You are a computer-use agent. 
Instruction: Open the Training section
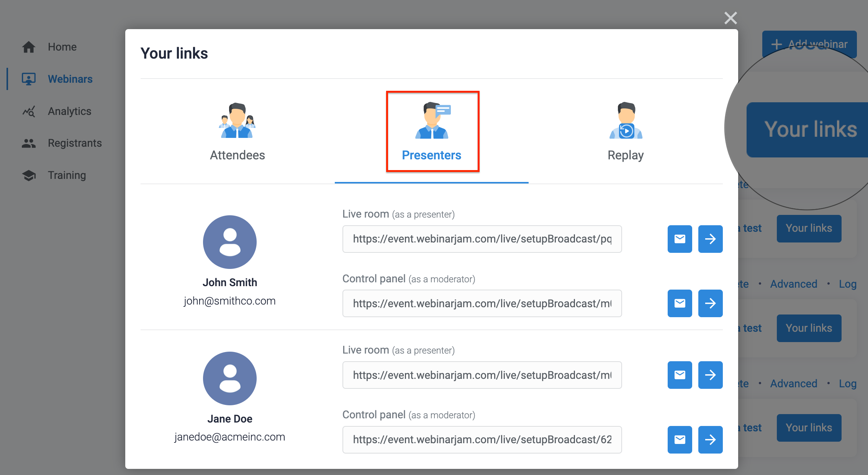pyautogui.click(x=67, y=175)
